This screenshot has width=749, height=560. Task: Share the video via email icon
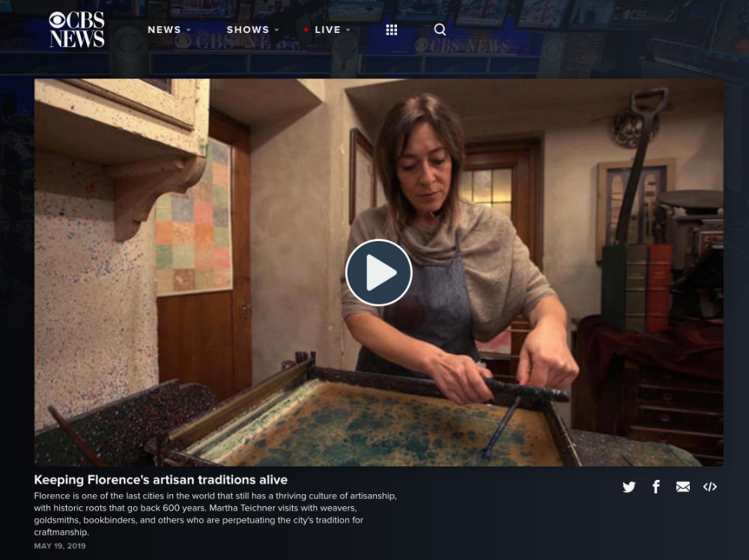tap(683, 487)
